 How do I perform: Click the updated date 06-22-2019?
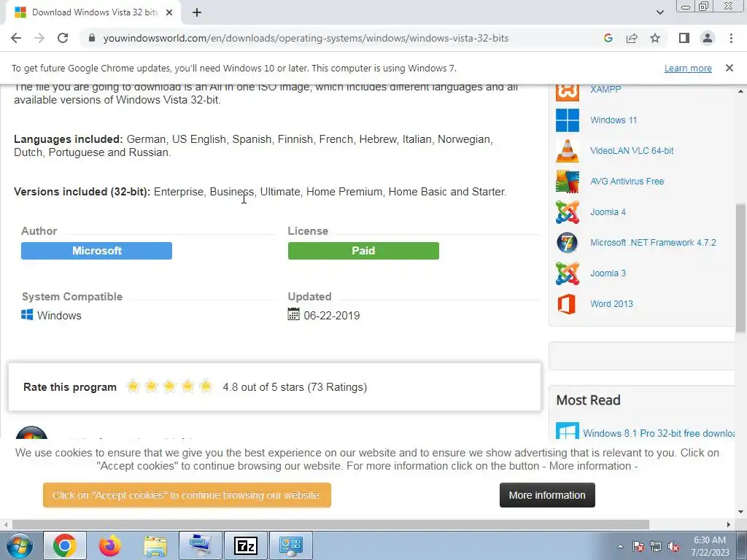332,315
